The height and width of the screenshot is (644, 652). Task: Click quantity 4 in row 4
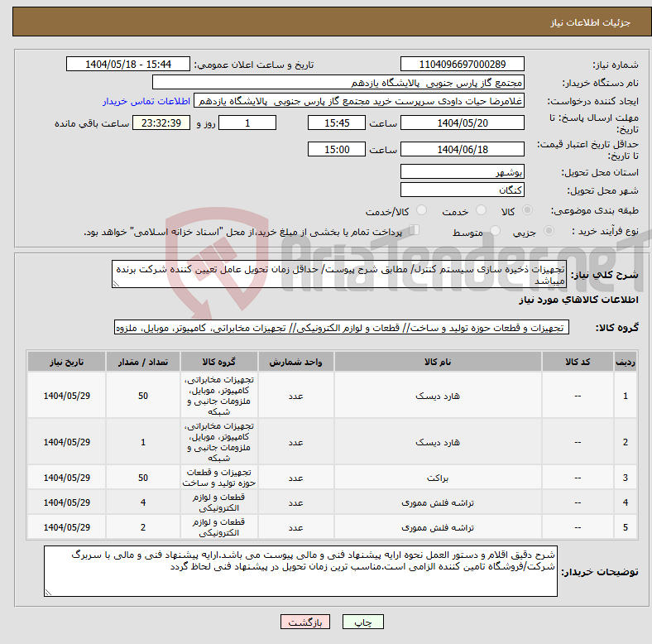pos(143,502)
